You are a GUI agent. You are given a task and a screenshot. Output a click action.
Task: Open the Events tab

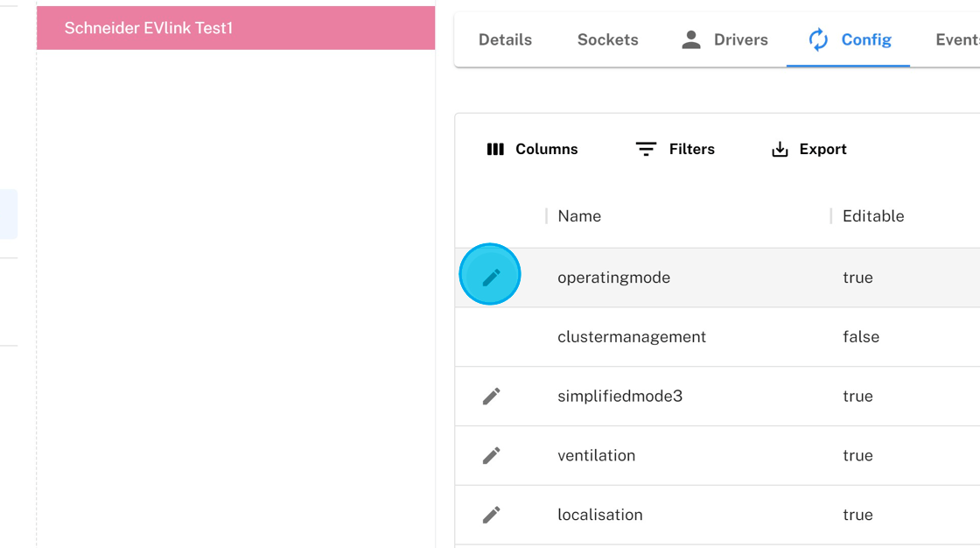956,39
